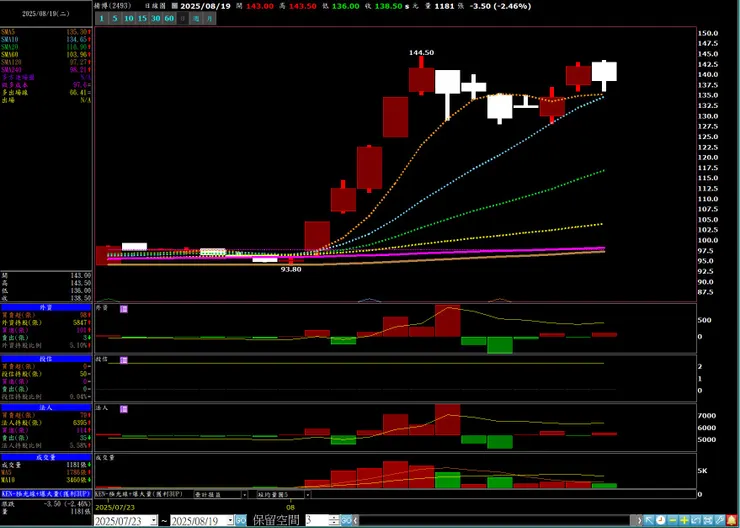Click the orange alert bell icon

[732, 520]
